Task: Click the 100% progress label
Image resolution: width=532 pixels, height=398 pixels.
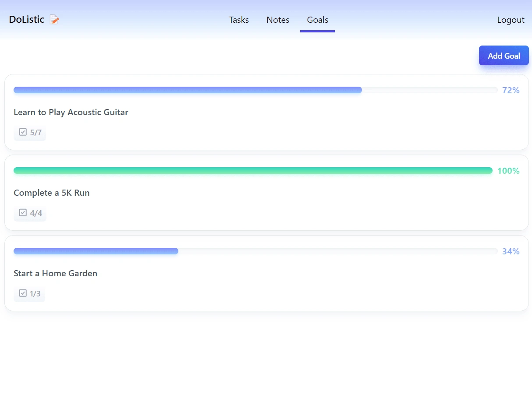Action: click(x=508, y=171)
